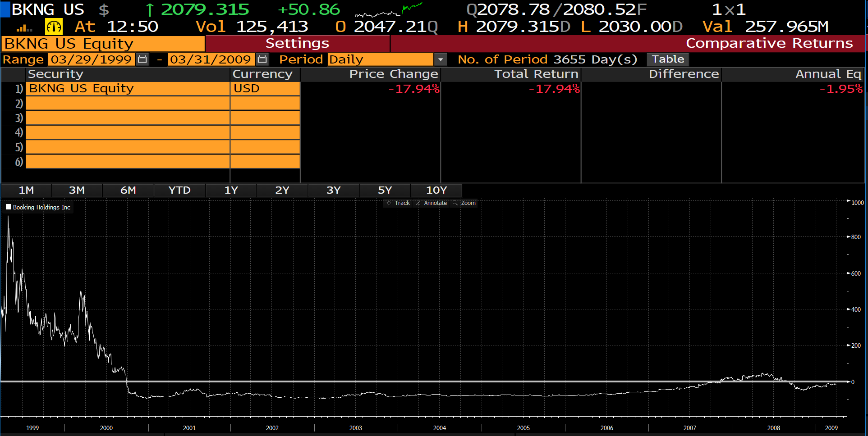
Task: Click the Annual Eq column header
Action: point(828,74)
